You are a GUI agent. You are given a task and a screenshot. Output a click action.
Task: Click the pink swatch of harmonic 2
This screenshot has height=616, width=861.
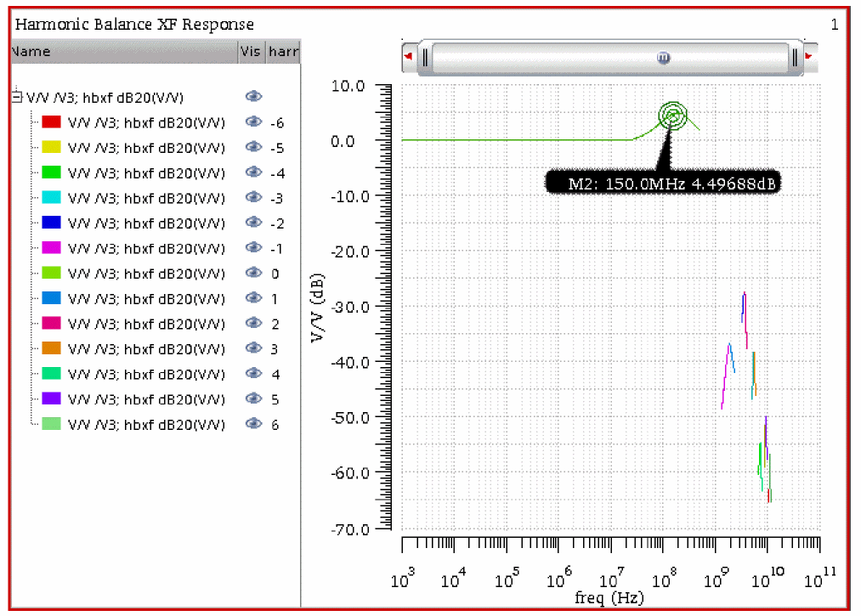51,323
